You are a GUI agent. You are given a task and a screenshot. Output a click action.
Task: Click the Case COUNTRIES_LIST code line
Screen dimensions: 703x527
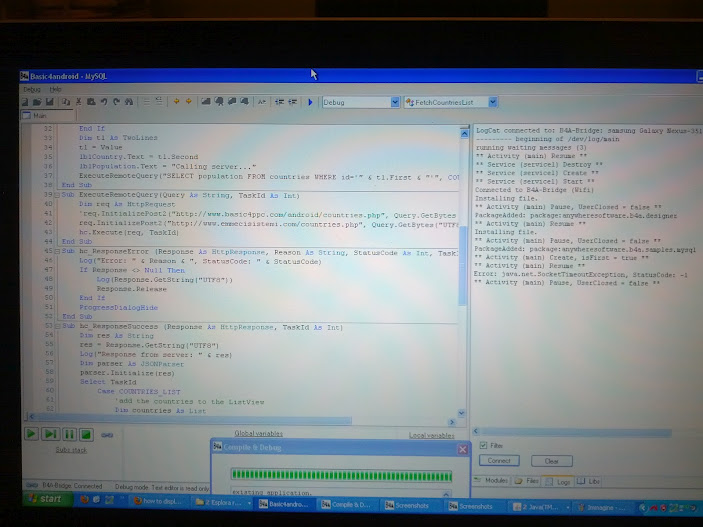point(139,392)
